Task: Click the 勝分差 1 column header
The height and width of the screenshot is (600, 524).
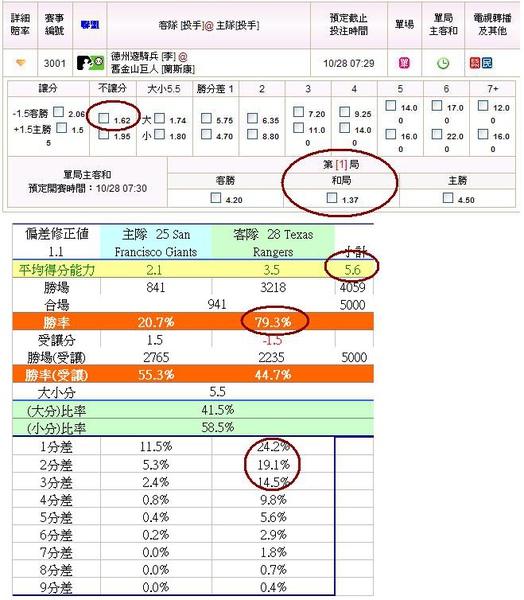Action: 215,89
